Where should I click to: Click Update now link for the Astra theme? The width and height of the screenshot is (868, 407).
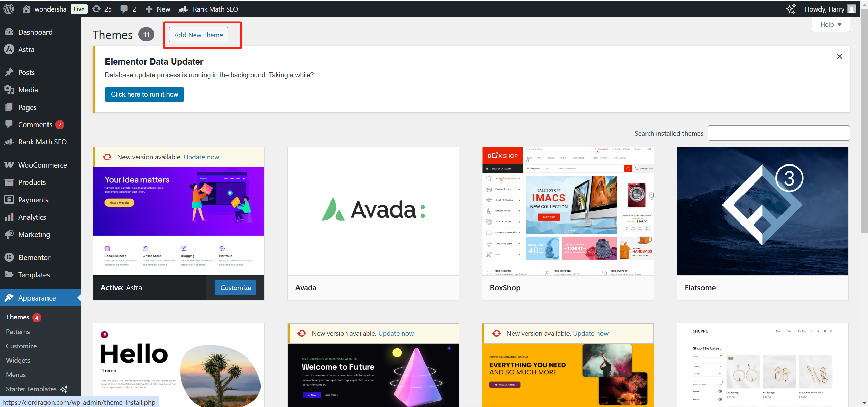pyautogui.click(x=201, y=157)
